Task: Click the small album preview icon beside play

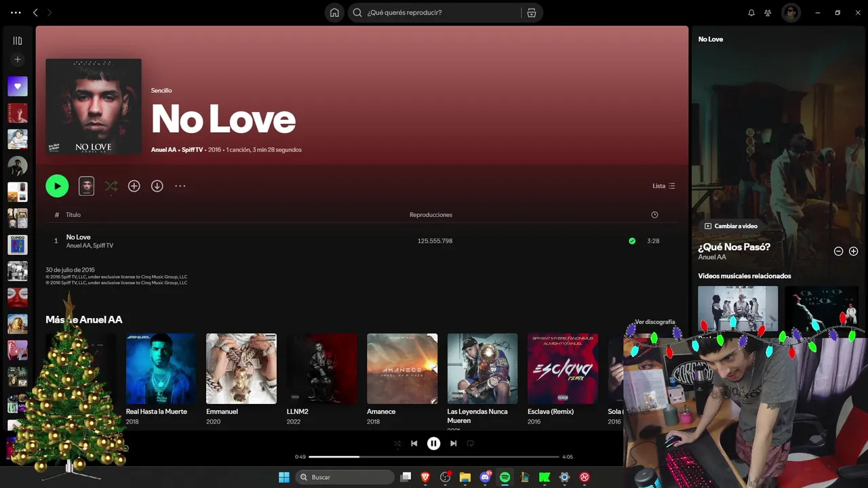Action: click(x=86, y=186)
